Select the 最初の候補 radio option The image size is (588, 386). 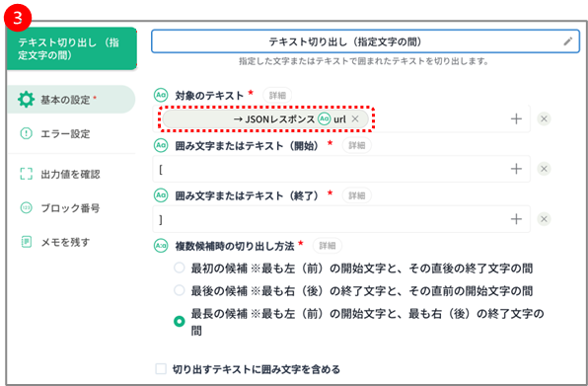[x=180, y=268]
